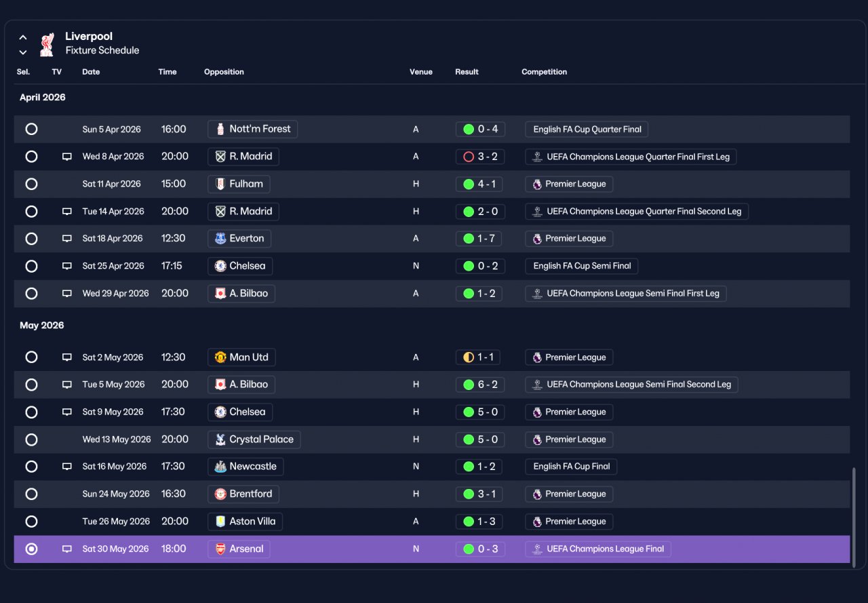This screenshot has height=603, width=868.
Task: Open the 0 - 3 result against Arsenal
Action: [x=480, y=549]
